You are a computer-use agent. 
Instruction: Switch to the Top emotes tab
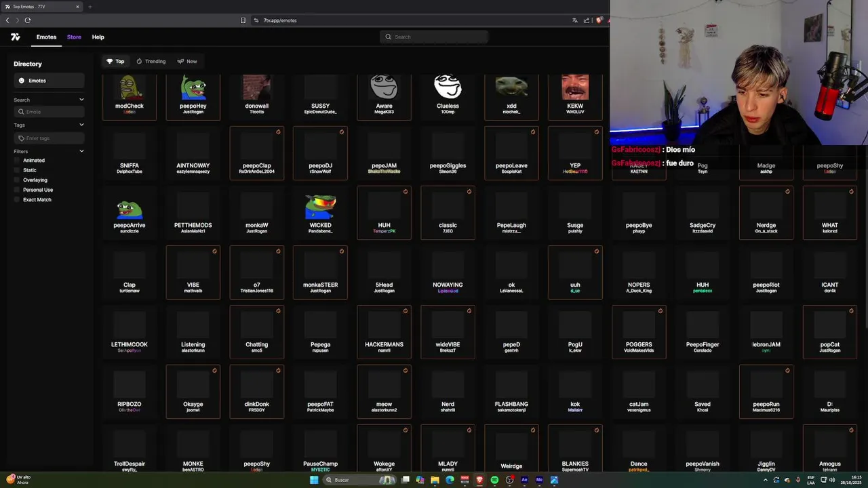(x=115, y=61)
